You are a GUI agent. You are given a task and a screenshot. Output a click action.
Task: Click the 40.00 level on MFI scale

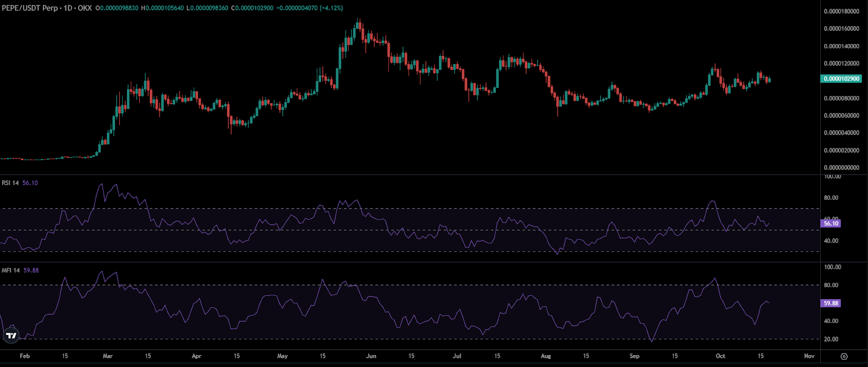click(831, 321)
